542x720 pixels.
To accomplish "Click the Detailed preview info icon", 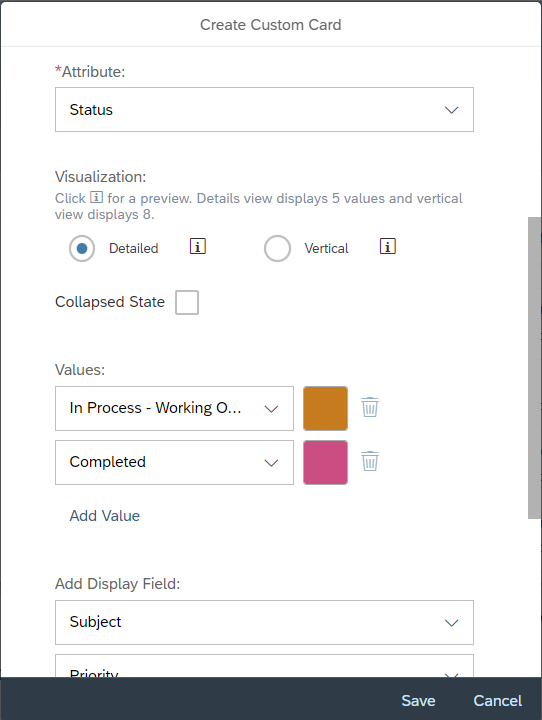I will click(198, 247).
